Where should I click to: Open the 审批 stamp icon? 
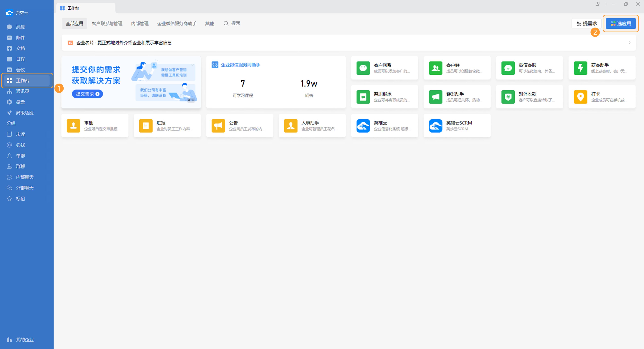point(73,126)
